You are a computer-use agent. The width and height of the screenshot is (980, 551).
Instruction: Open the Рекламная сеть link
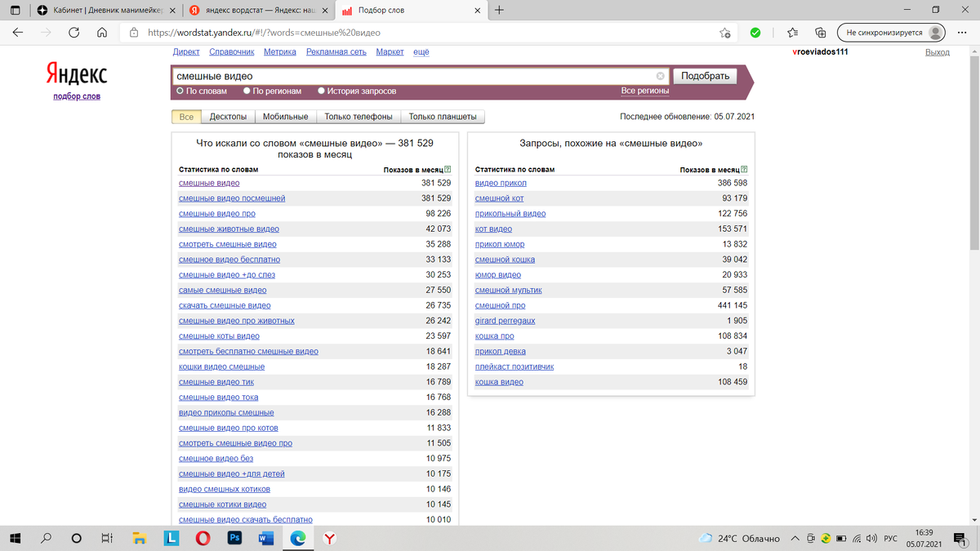(336, 51)
